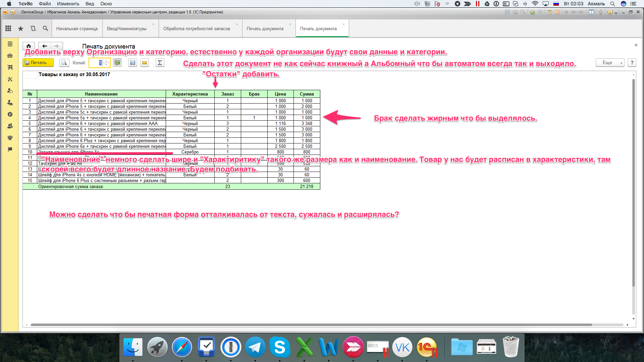Screen dimensions: 644x362
Task: Open the sections grid menu icon
Action: point(8,28)
